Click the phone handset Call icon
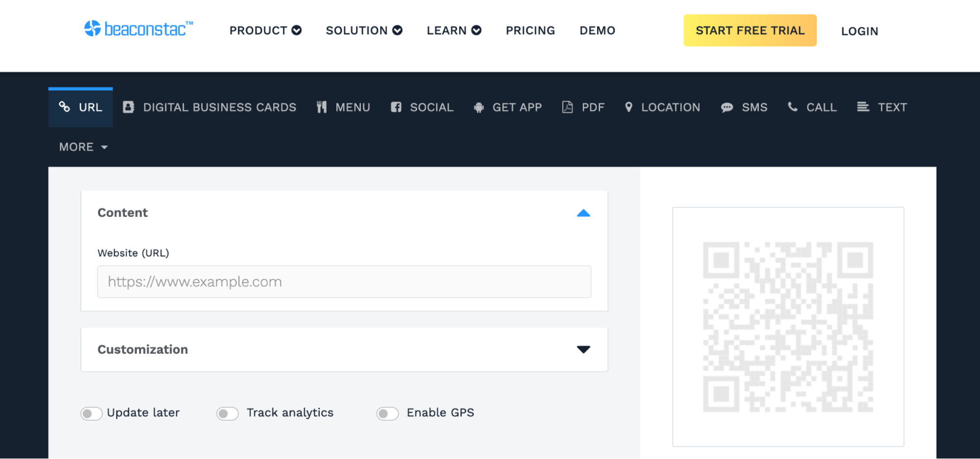 792,106
